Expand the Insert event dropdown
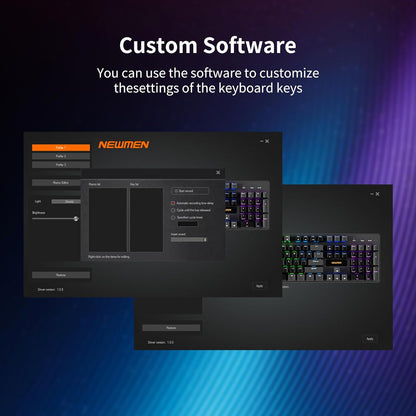 pos(189,239)
